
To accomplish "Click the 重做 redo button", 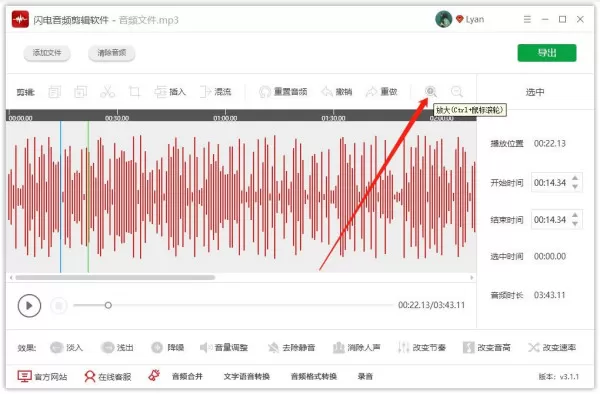I will [382, 92].
